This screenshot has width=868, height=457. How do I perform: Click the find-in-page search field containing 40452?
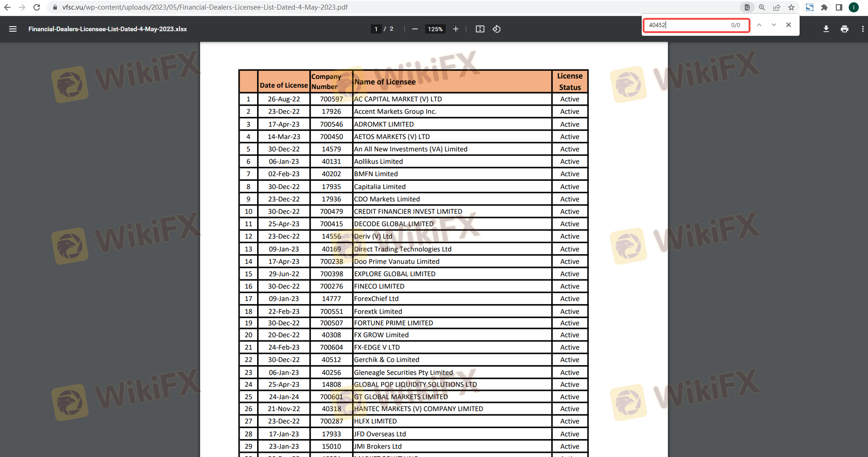coord(687,25)
